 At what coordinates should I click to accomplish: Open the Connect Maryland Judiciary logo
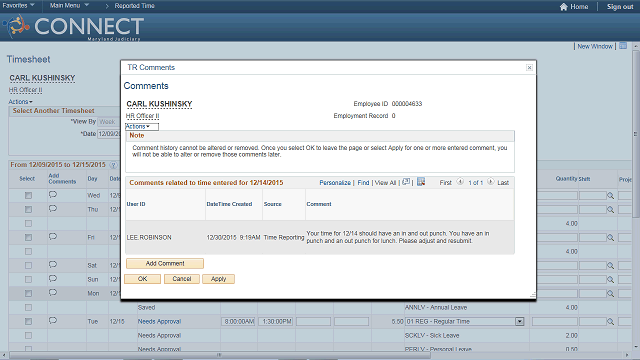(x=73, y=27)
